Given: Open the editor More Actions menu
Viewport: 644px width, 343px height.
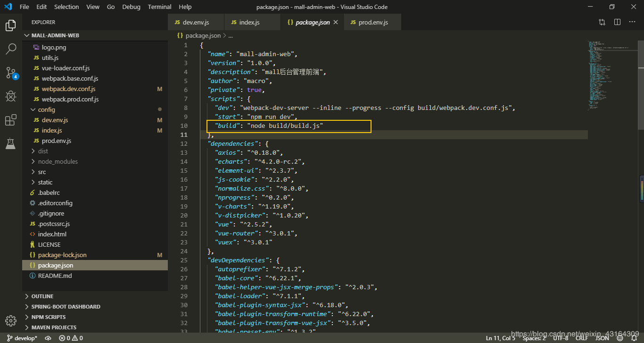Looking at the screenshot, I should (x=632, y=22).
